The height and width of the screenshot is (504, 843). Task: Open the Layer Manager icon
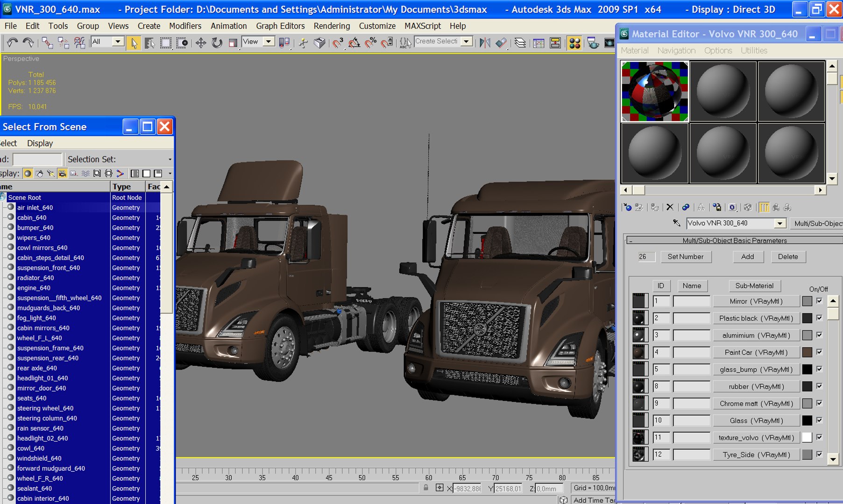click(x=520, y=43)
